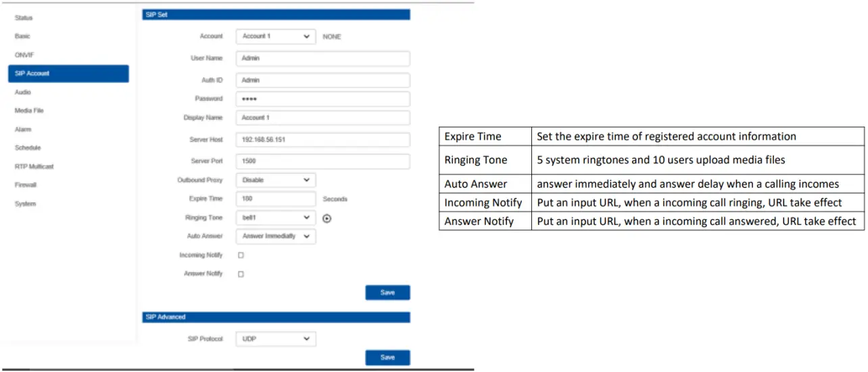Open the Account dropdown
Screen dimensions: 868x372
pos(275,36)
